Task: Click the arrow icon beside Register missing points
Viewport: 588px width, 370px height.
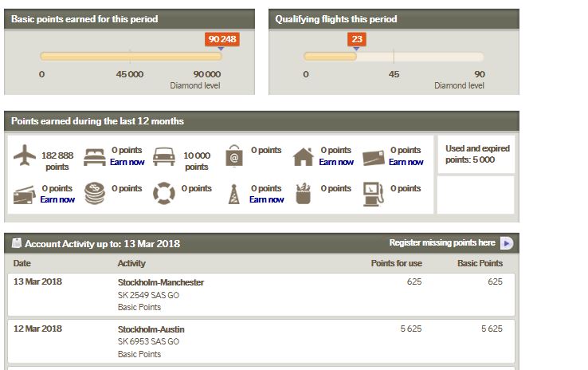Action: click(x=506, y=243)
